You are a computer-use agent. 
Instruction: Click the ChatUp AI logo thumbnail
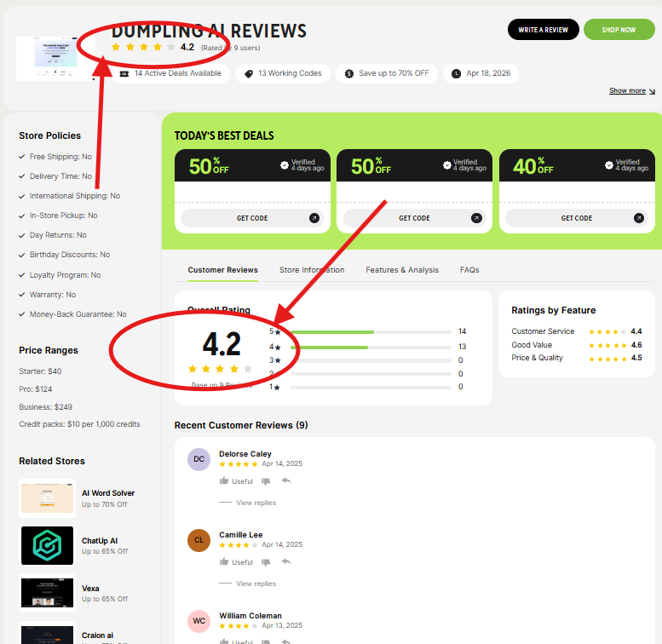[48, 546]
